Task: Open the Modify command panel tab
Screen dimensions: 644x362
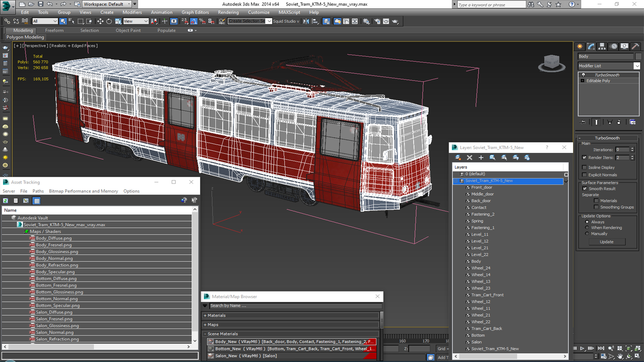Action: click(591, 46)
